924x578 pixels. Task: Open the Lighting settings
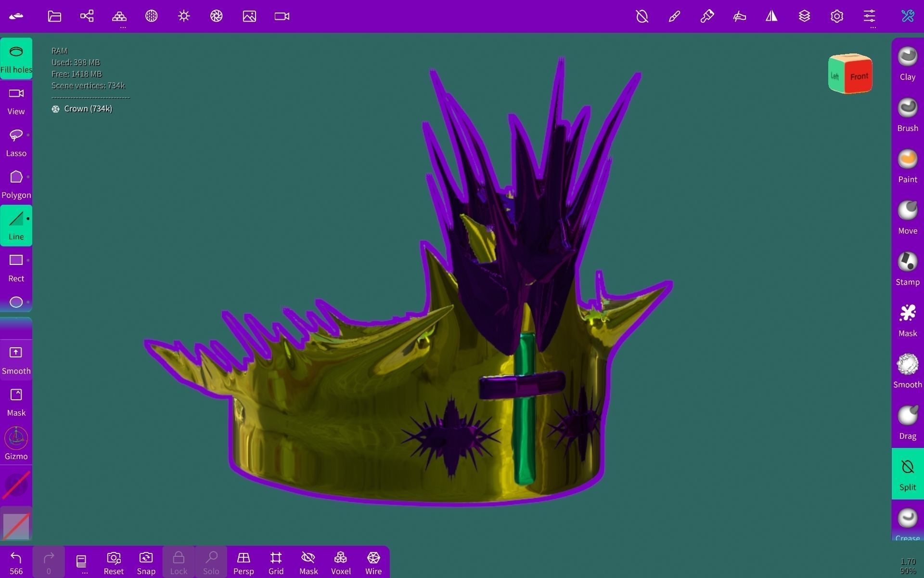tap(183, 16)
